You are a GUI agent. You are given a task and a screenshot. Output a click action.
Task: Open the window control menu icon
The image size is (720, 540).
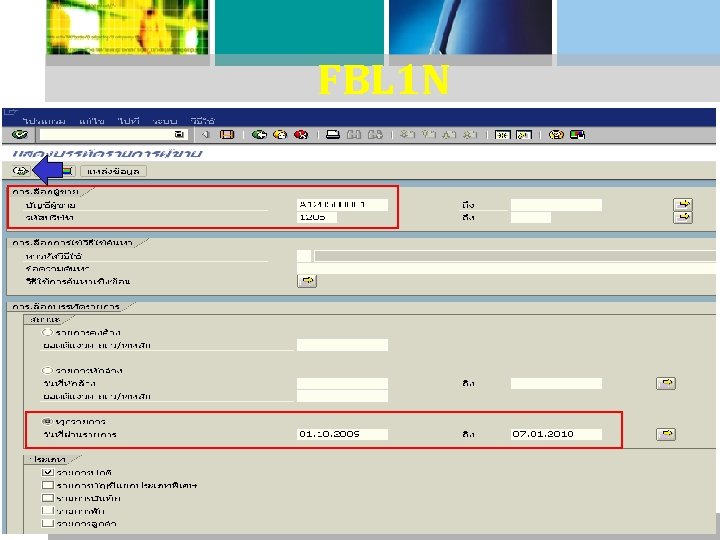10,112
